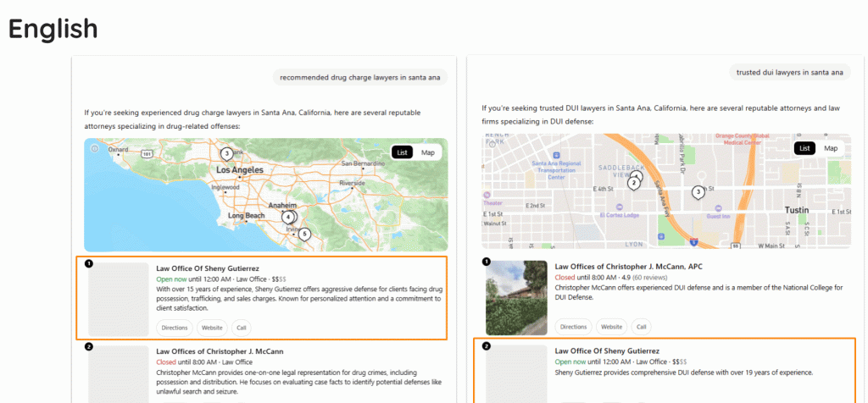This screenshot has height=403, width=868.
Task: Select map pin 3 near Los Angeles
Action: click(225, 153)
